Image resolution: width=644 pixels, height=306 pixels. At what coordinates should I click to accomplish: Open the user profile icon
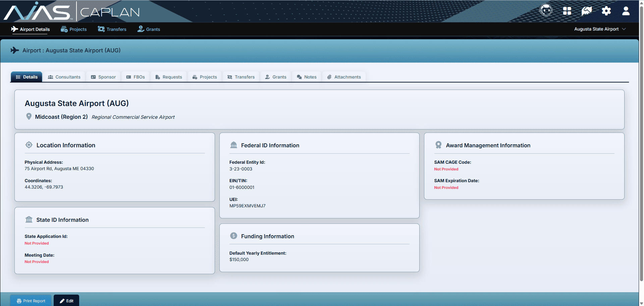(626, 11)
